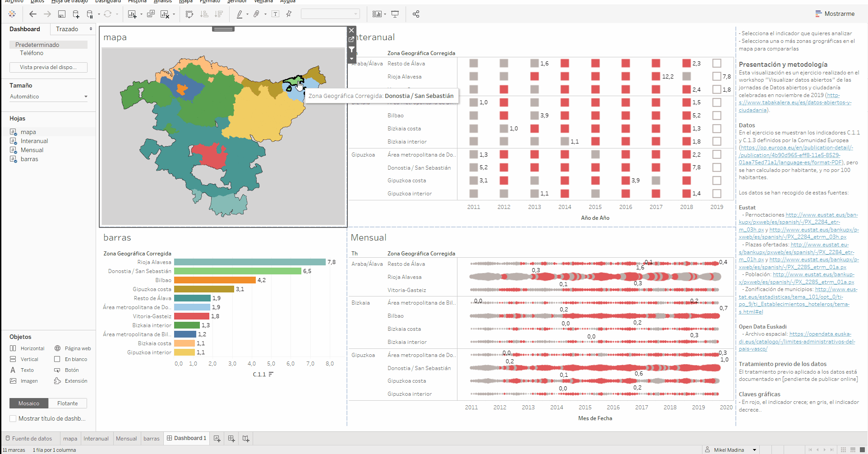Enter presentation mode
Image resolution: width=868 pixels, height=454 pixels.
pos(395,14)
